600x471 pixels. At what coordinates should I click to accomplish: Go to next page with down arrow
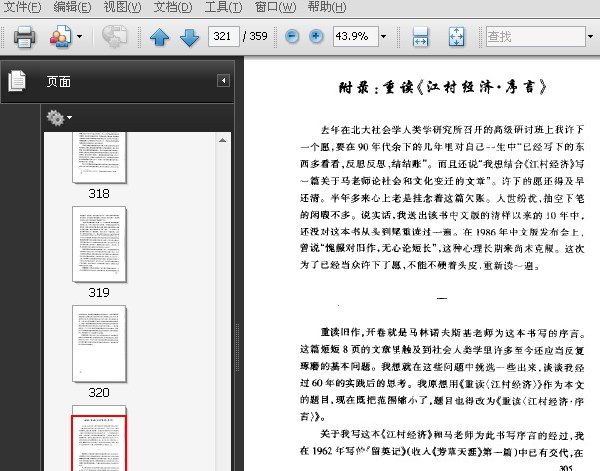pyautogui.click(x=189, y=37)
